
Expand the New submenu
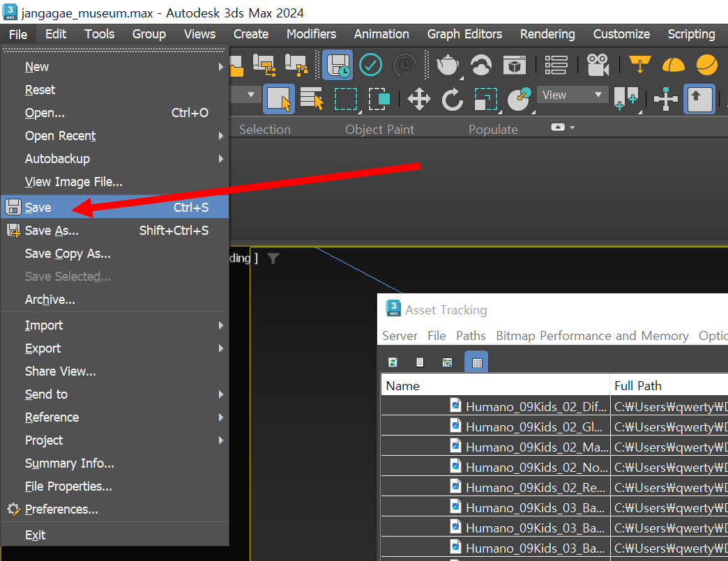(x=221, y=67)
